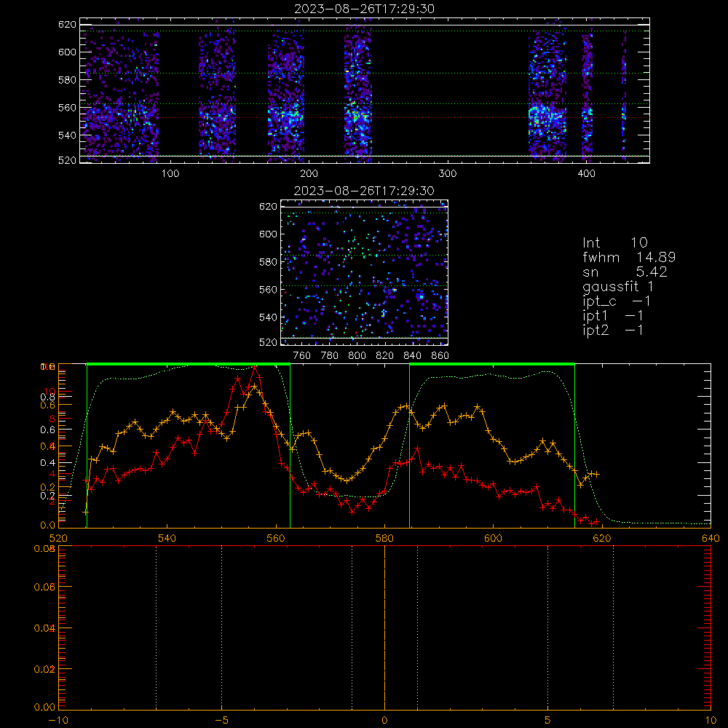Click the 'ipt2 -1' readout
The image size is (728, 728).
[613, 330]
